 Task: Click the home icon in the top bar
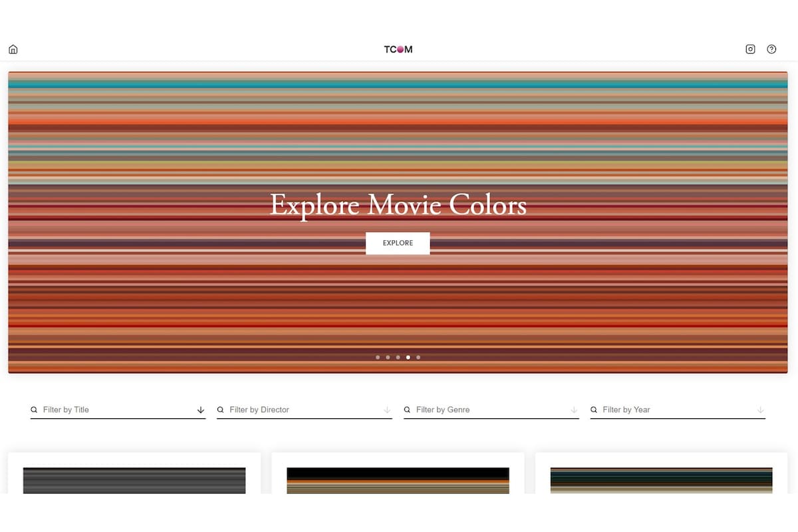(13, 49)
